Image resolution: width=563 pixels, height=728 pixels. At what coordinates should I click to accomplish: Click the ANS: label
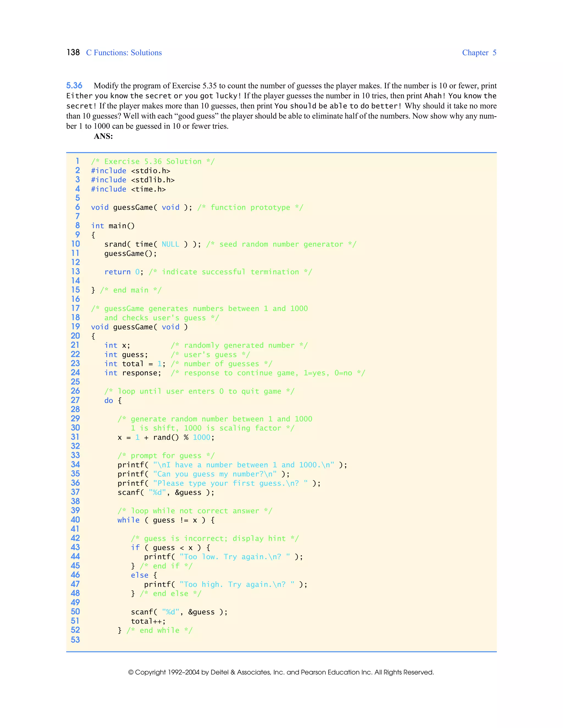[x=103, y=136]
